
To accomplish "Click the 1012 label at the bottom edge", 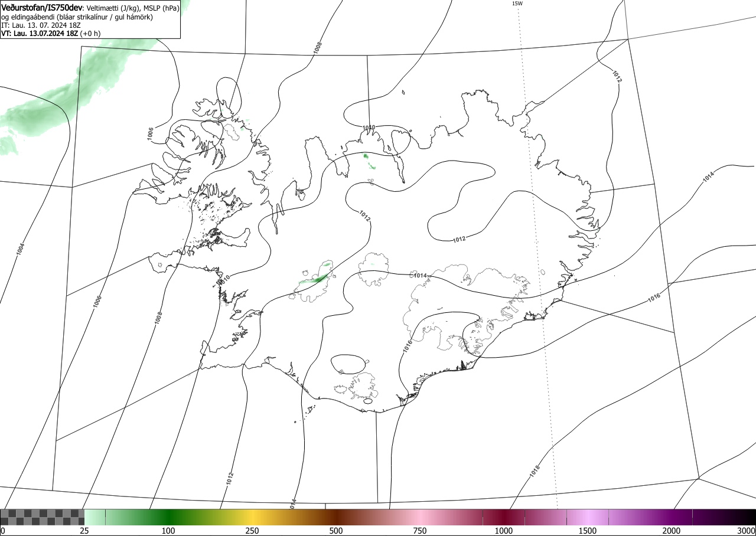I will [230, 479].
